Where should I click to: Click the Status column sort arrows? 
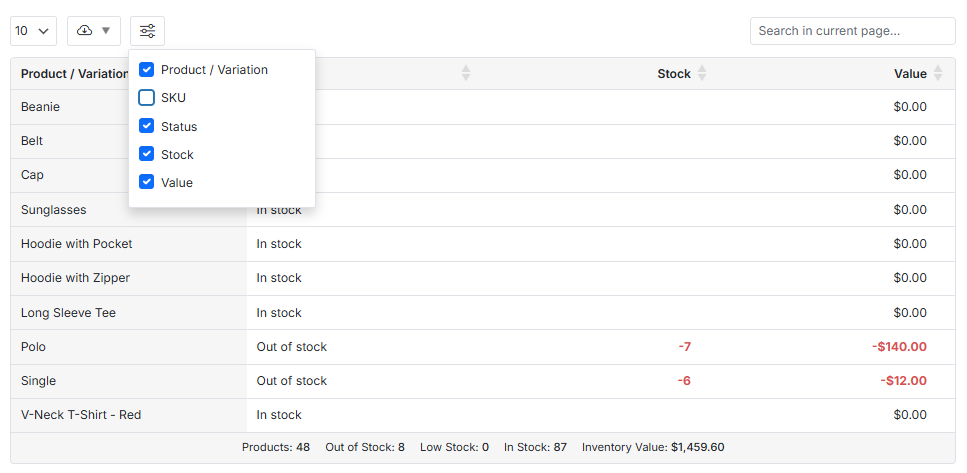pyautogui.click(x=465, y=74)
